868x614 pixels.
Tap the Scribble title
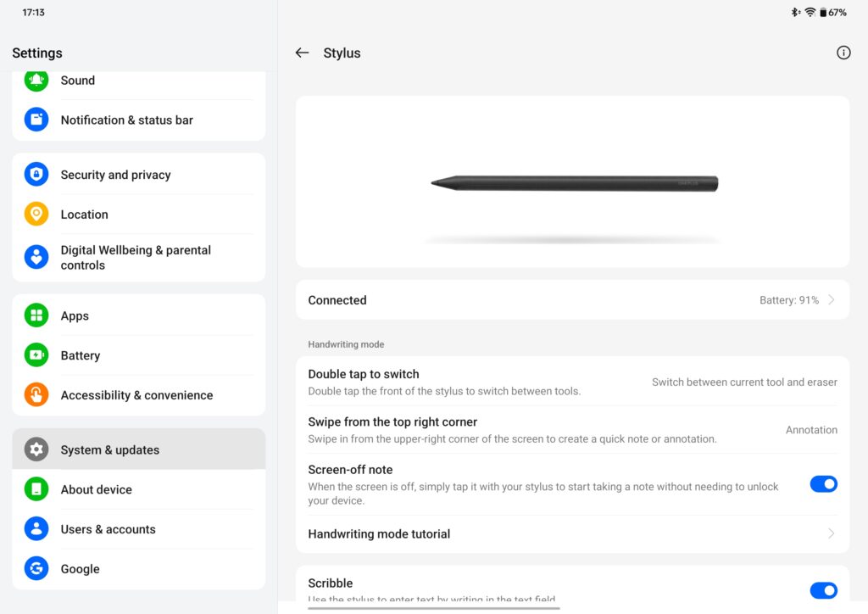[x=330, y=583]
